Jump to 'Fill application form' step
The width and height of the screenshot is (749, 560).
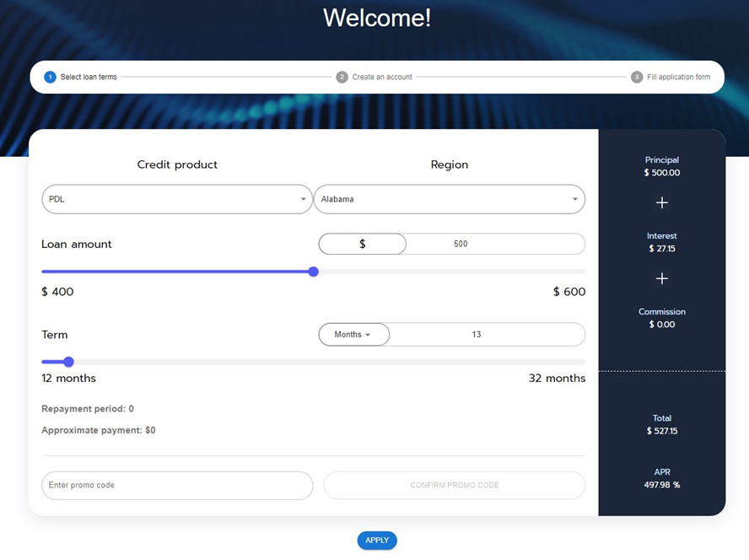(678, 77)
